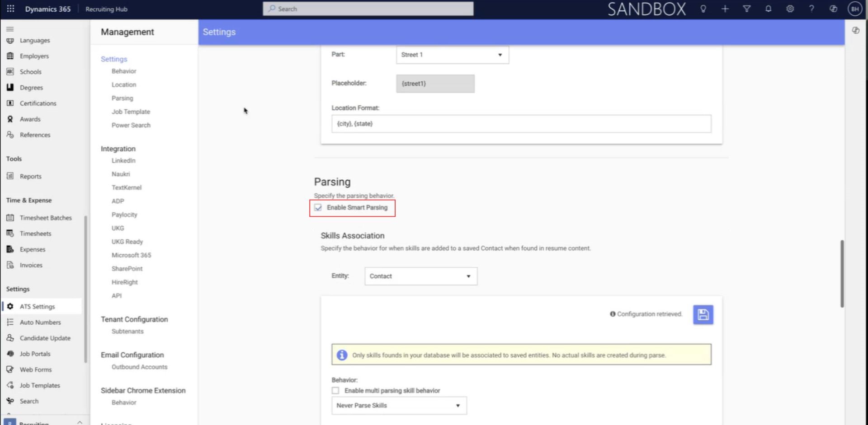
Task: Open Job Templates in sidebar
Action: click(39, 386)
